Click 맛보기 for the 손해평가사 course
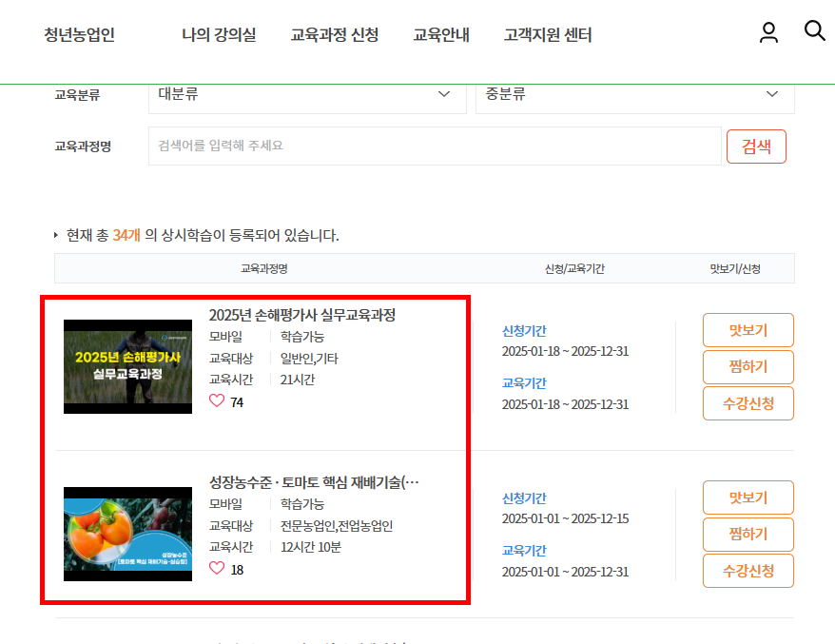The image size is (835, 644). pos(748,330)
